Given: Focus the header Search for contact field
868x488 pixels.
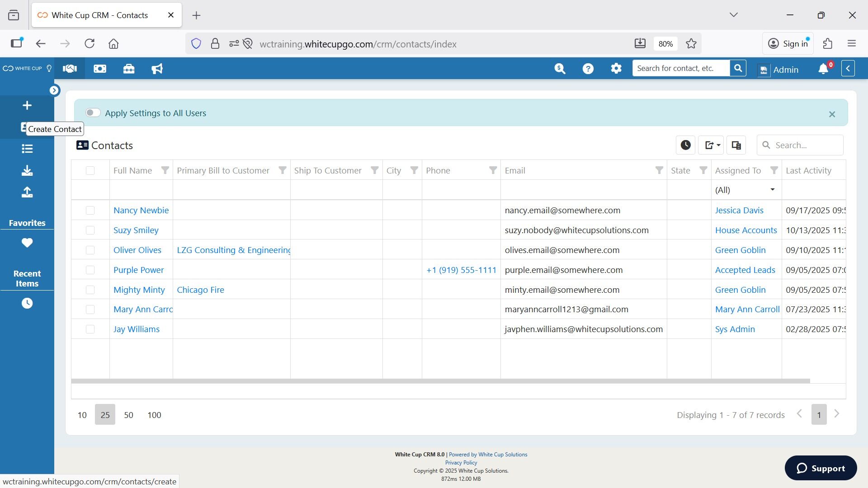Looking at the screenshot, I should point(681,68).
